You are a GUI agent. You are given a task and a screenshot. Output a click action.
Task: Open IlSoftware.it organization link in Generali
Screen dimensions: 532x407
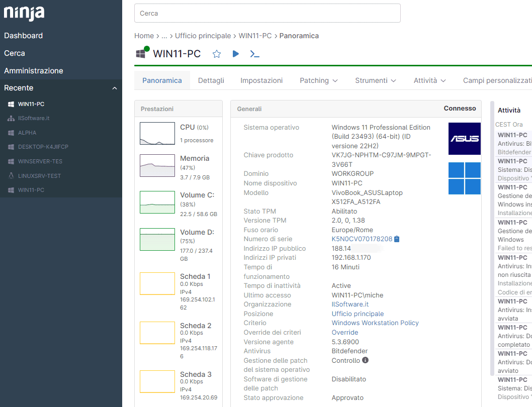(x=350, y=304)
